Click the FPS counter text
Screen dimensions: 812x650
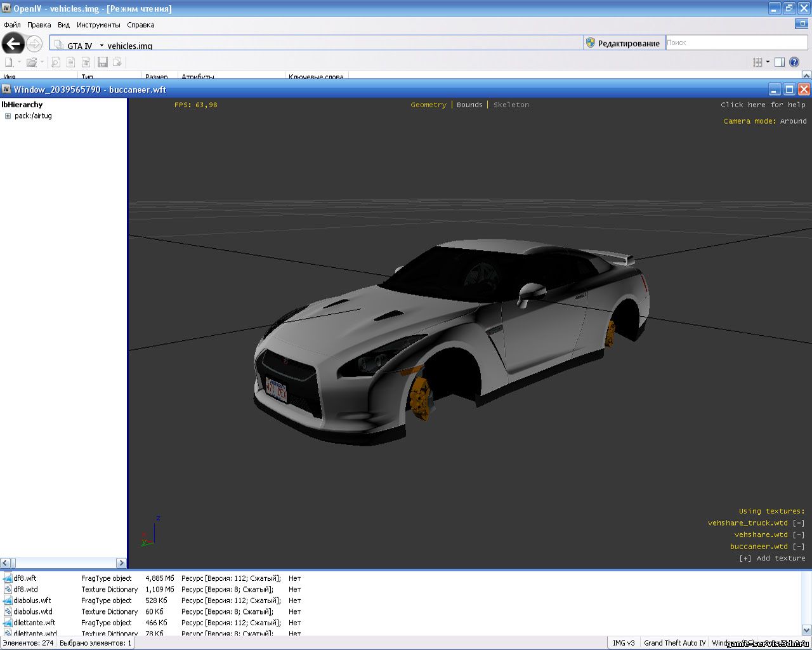[196, 105]
